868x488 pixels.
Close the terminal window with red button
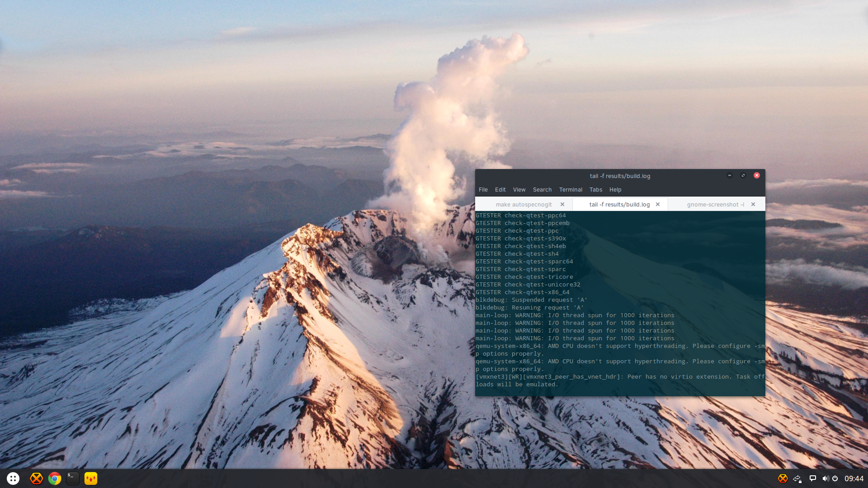point(756,175)
